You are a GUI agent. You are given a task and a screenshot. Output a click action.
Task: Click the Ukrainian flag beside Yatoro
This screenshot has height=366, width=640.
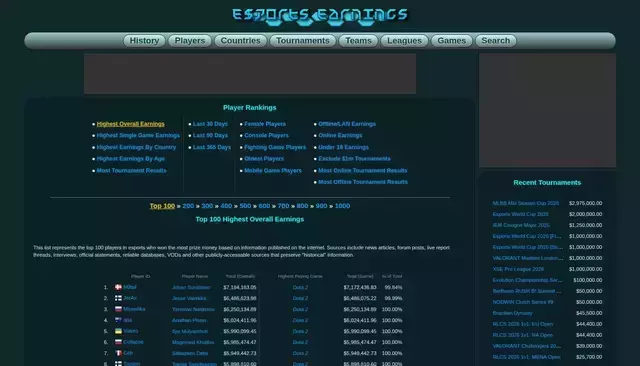coord(118,331)
